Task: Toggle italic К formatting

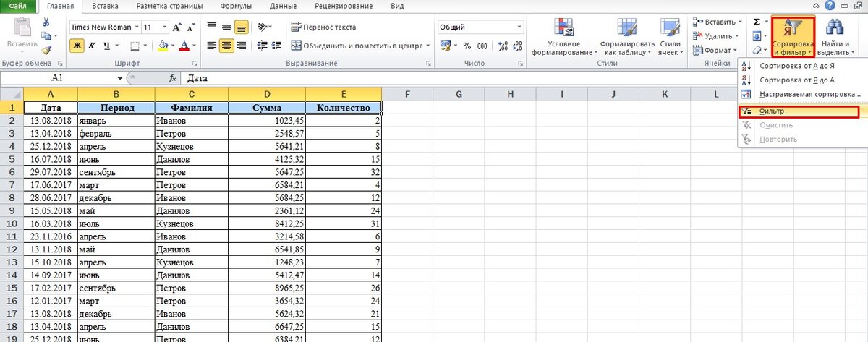Action: pyautogui.click(x=92, y=46)
